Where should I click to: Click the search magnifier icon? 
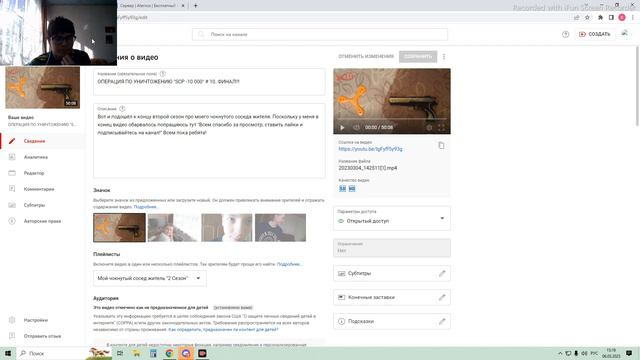[201, 34]
